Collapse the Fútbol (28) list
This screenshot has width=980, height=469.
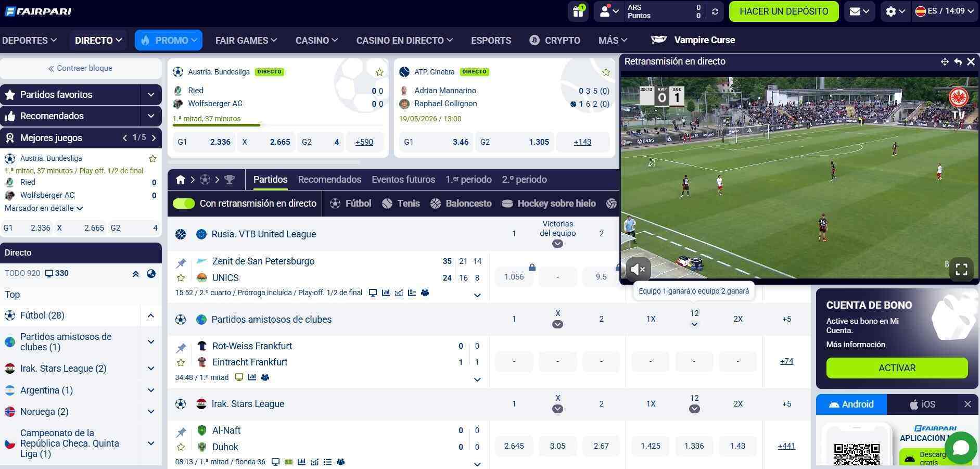point(151,315)
